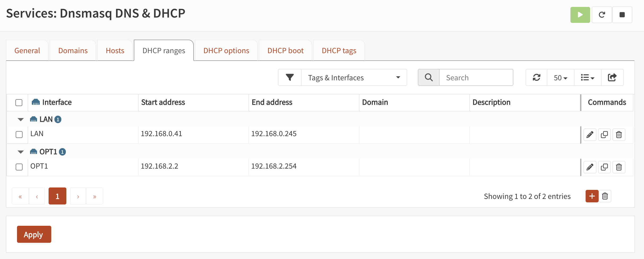Restart the Dnsmasq service
The image size is (644, 259).
pos(602,15)
